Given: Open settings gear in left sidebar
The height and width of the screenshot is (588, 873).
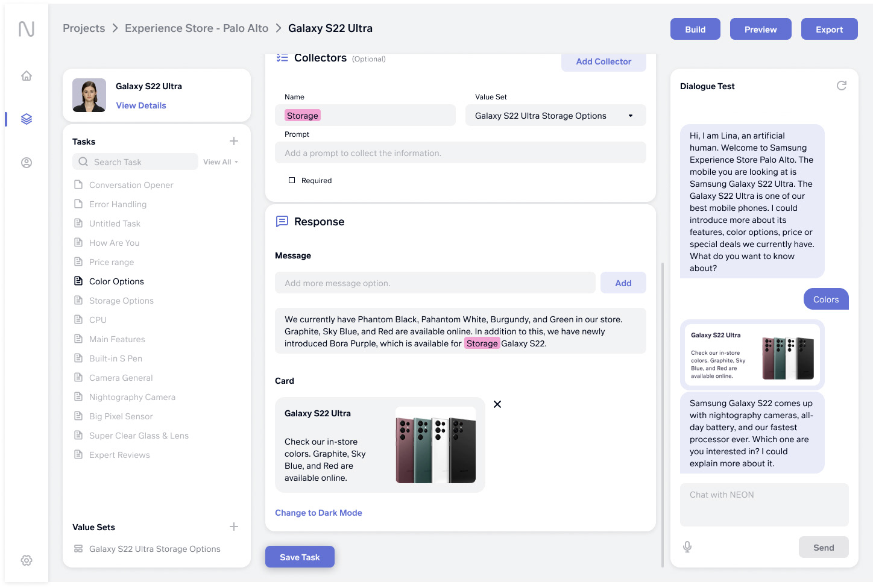Looking at the screenshot, I should pos(27,560).
